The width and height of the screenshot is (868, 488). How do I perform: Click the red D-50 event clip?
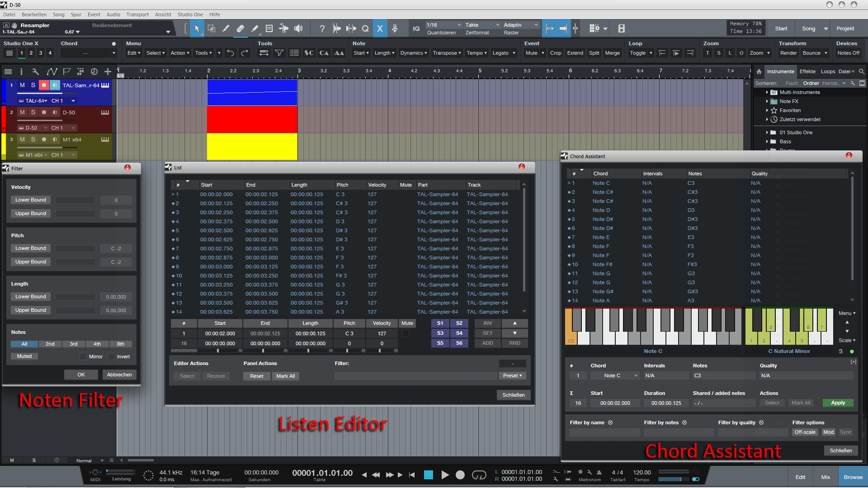point(252,119)
